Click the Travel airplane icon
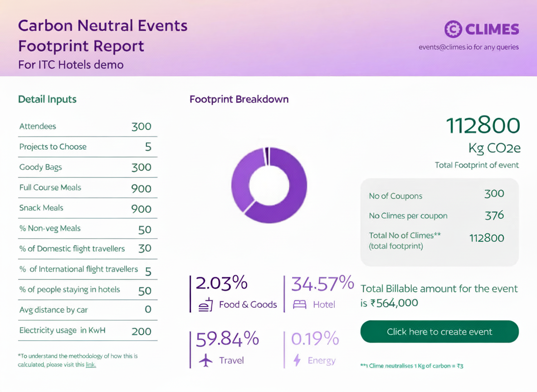 tap(206, 360)
